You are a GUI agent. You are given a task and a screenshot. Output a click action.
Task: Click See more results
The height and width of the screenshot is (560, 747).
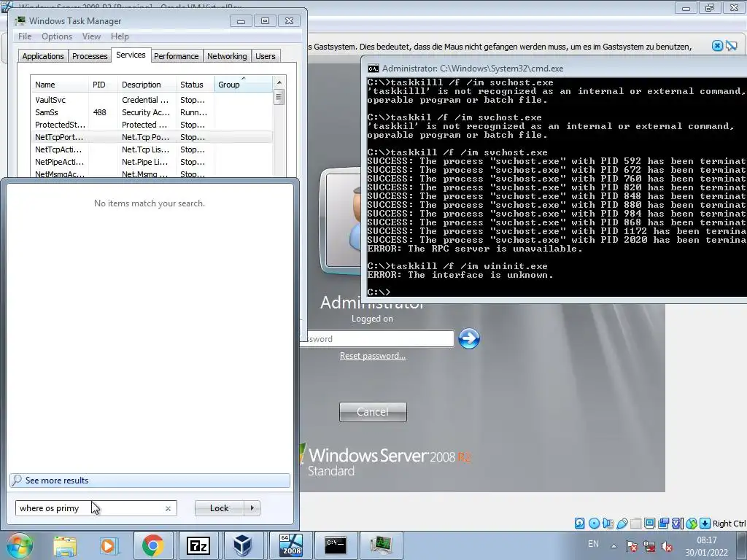coord(150,480)
